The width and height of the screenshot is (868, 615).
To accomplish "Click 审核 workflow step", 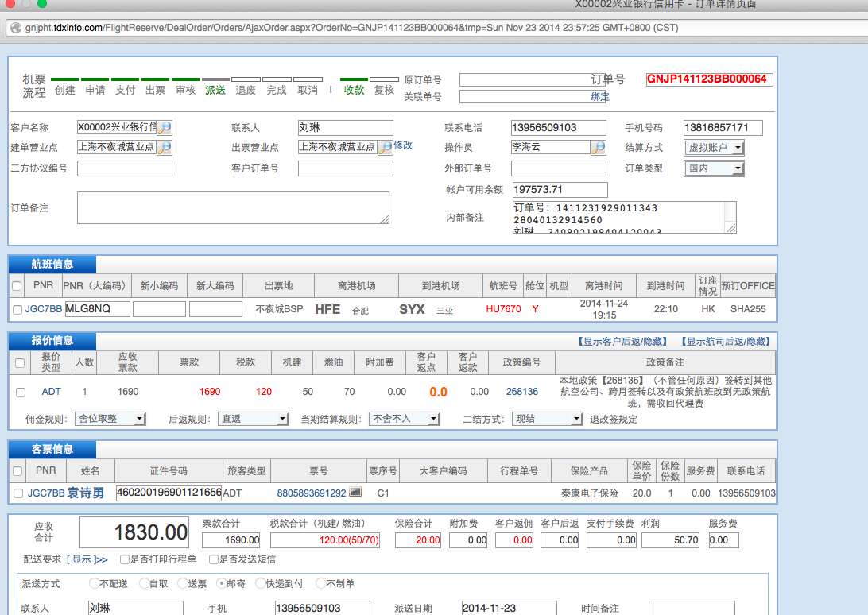I will (185, 91).
